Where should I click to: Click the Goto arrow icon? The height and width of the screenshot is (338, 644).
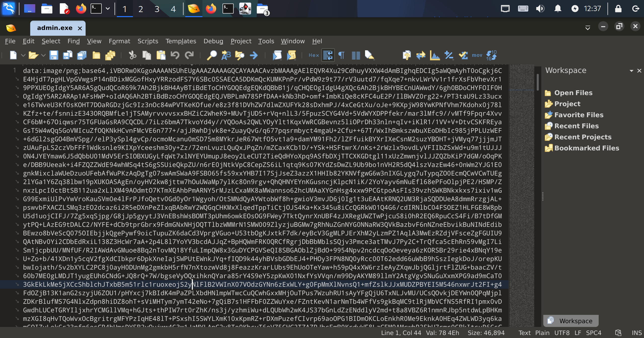click(254, 55)
